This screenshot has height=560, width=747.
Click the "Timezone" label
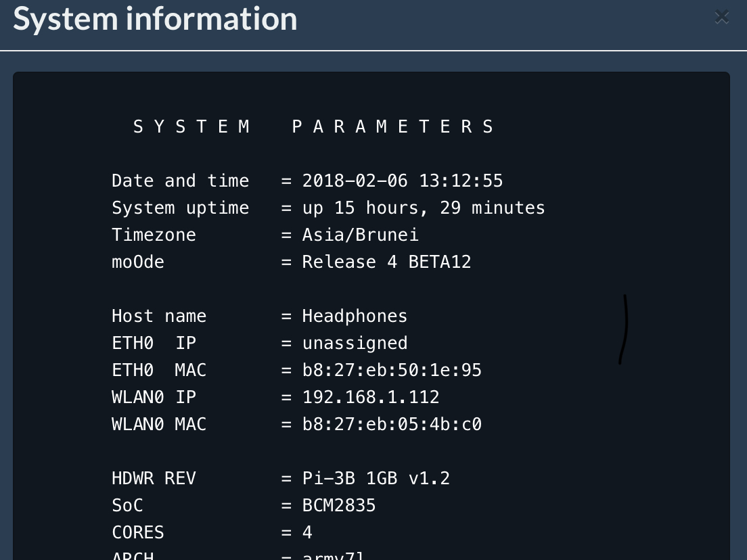pos(154,235)
